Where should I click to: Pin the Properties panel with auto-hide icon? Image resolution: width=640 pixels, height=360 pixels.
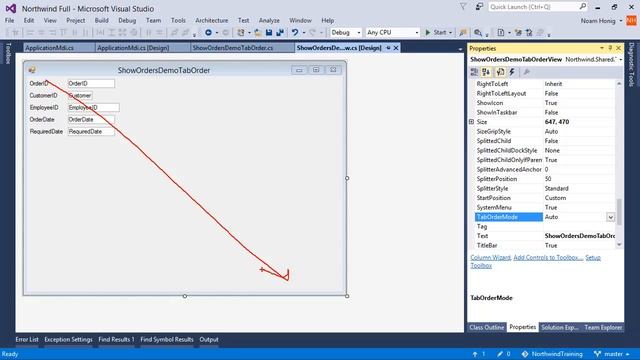tap(610, 48)
